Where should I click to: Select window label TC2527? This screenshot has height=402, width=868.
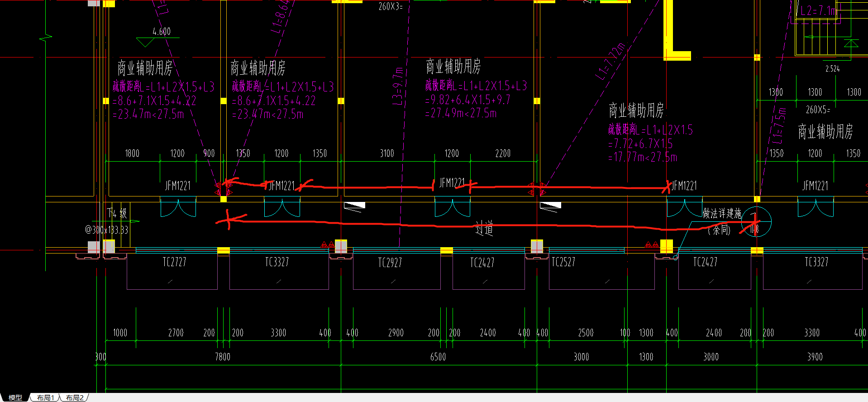coord(563,262)
